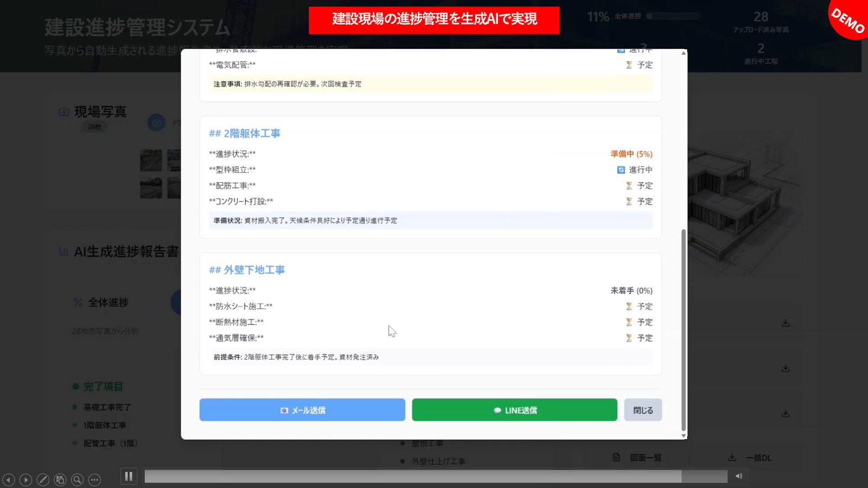Click the modal's vertical scrollbar thumb
The height and width of the screenshot is (488, 868).
point(684,330)
